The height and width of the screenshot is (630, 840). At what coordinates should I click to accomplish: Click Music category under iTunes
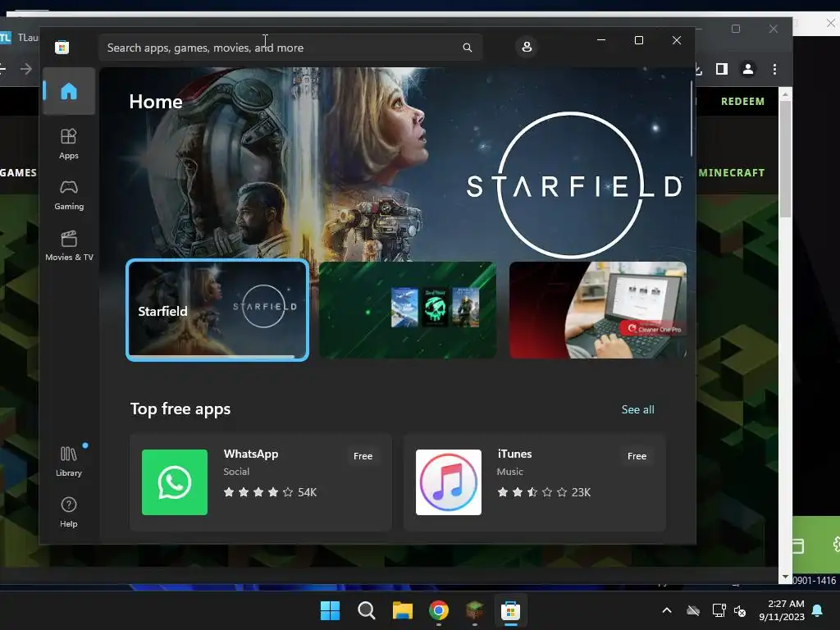509,472
